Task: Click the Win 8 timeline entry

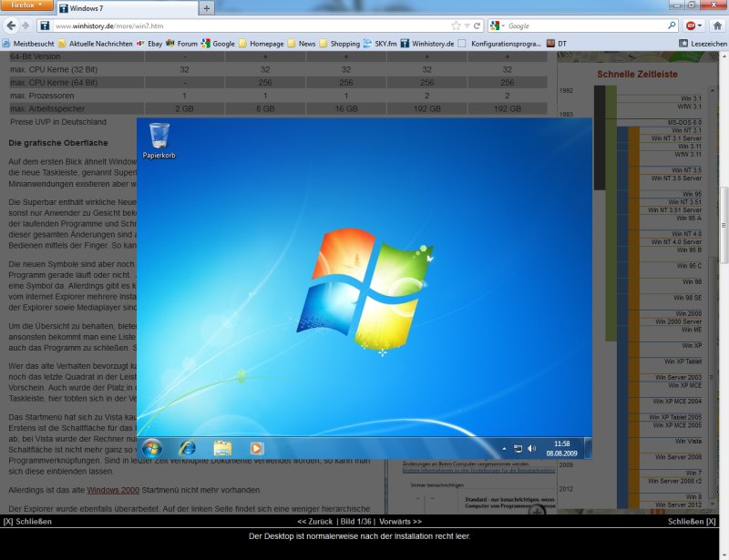Action: tap(693, 497)
